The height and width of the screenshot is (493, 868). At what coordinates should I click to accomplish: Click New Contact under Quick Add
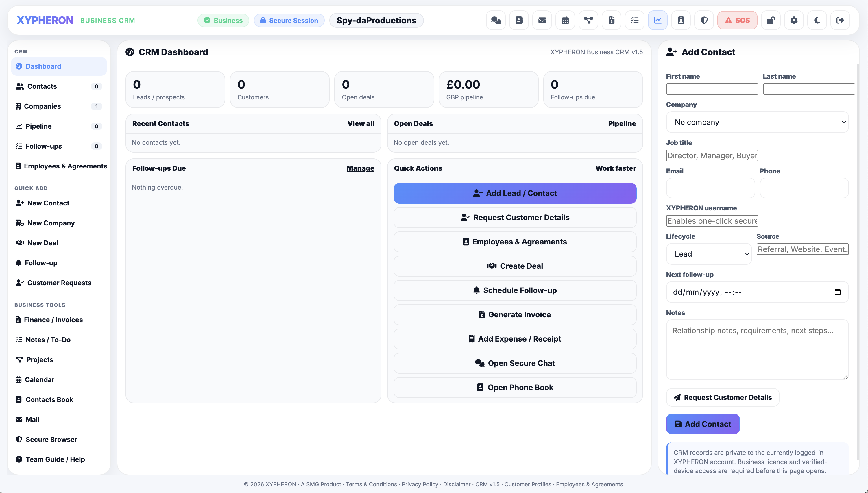point(59,203)
